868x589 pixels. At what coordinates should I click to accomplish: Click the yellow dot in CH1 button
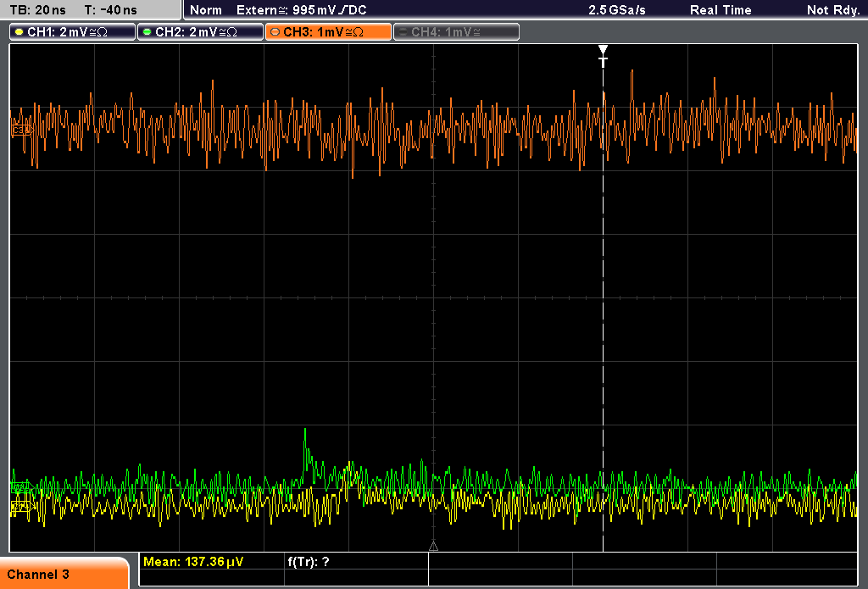[19, 32]
